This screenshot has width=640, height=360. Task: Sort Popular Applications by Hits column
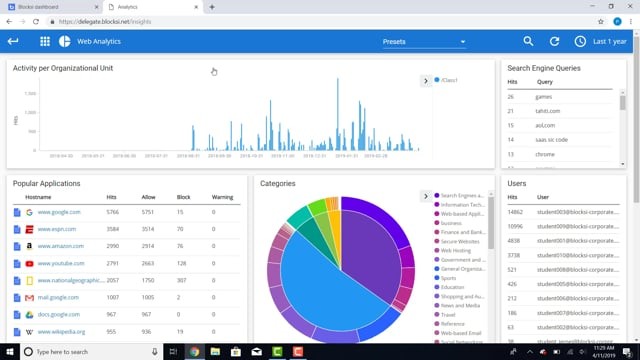pos(111,197)
